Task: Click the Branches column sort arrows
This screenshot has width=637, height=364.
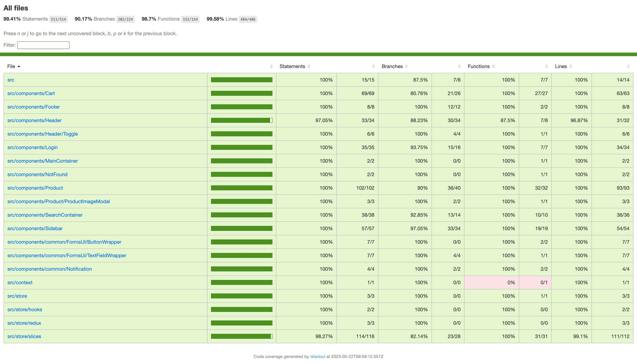Action: tap(406, 66)
